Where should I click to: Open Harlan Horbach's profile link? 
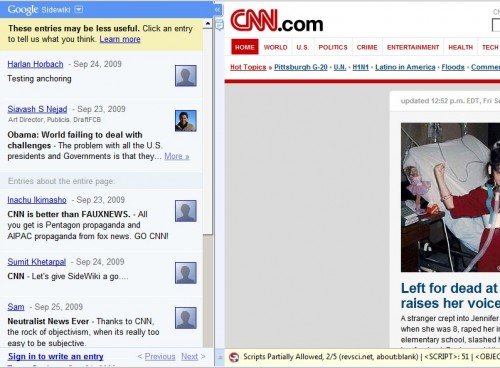[35, 64]
